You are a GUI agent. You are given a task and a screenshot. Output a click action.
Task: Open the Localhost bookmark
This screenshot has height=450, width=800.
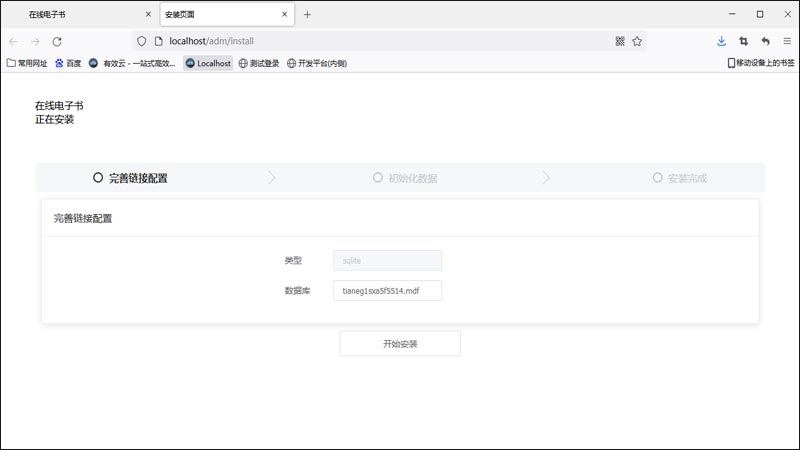coord(208,63)
